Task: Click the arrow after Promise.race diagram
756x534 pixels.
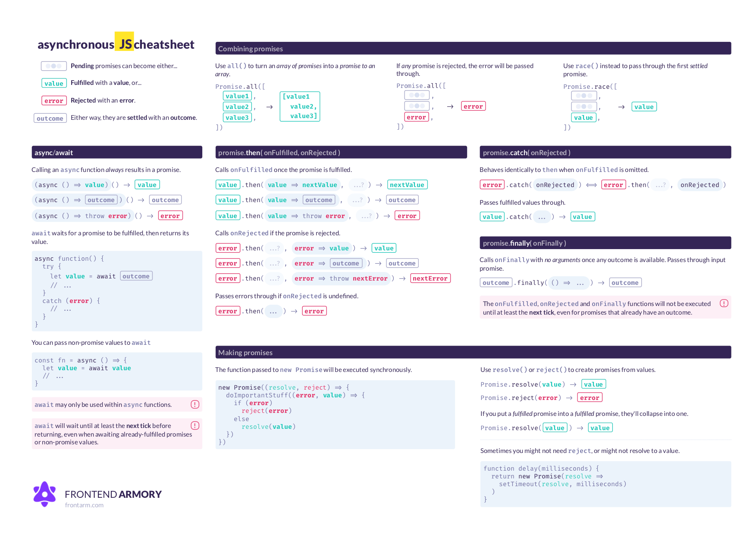Action: point(621,107)
